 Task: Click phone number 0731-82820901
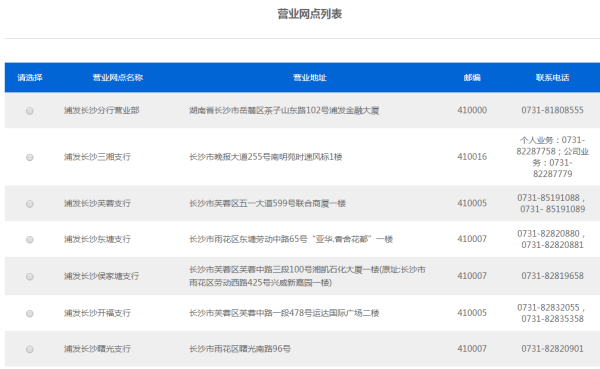point(552,349)
